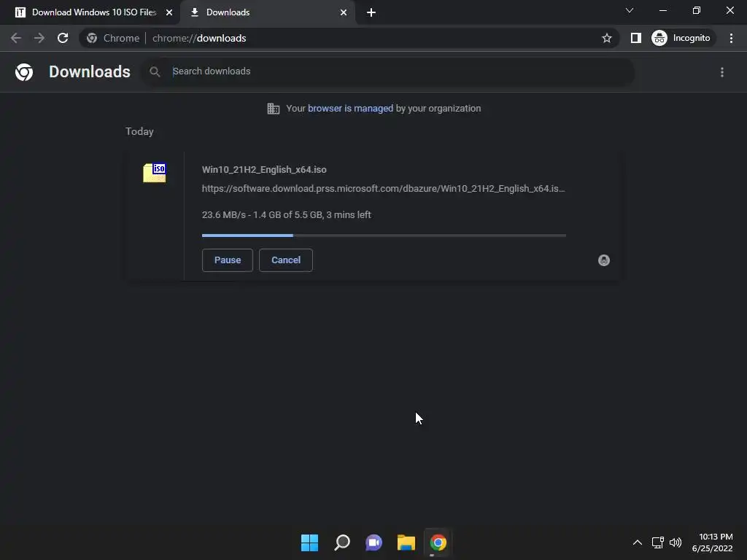Screen dimensions: 747x560
Task: Open taskbar Search magnifier
Action: (342, 542)
